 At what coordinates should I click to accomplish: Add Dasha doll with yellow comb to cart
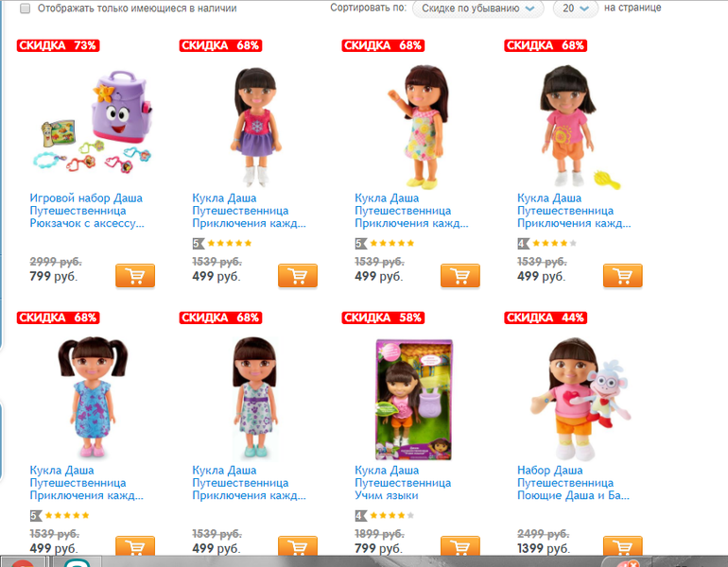(x=623, y=276)
